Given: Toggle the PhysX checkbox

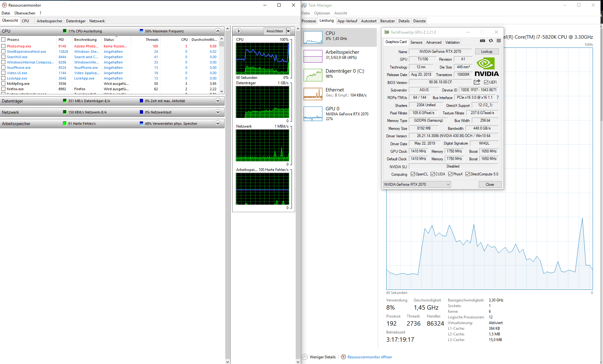Looking at the screenshot, I should point(450,174).
